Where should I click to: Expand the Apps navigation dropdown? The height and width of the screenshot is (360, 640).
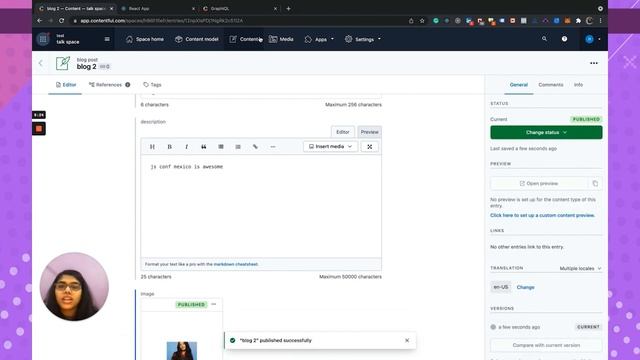[319, 39]
